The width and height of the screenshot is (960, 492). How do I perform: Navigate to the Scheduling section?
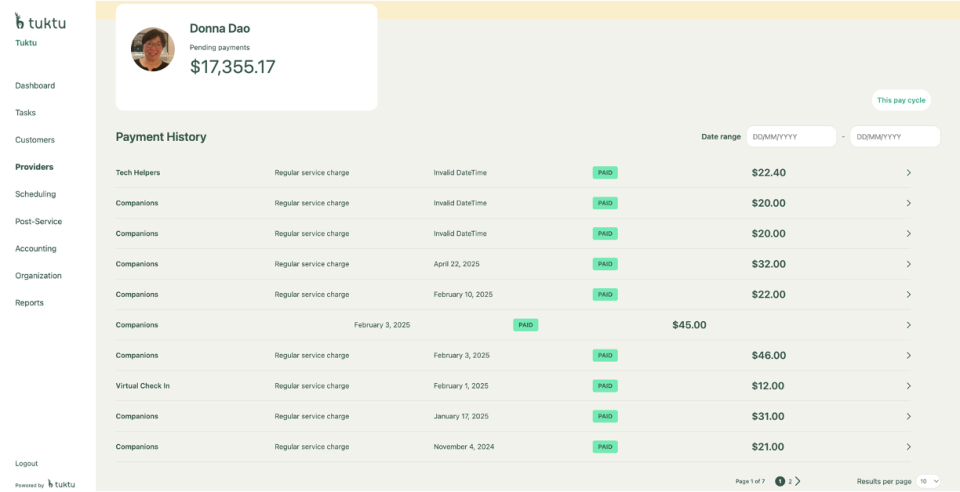click(x=36, y=194)
